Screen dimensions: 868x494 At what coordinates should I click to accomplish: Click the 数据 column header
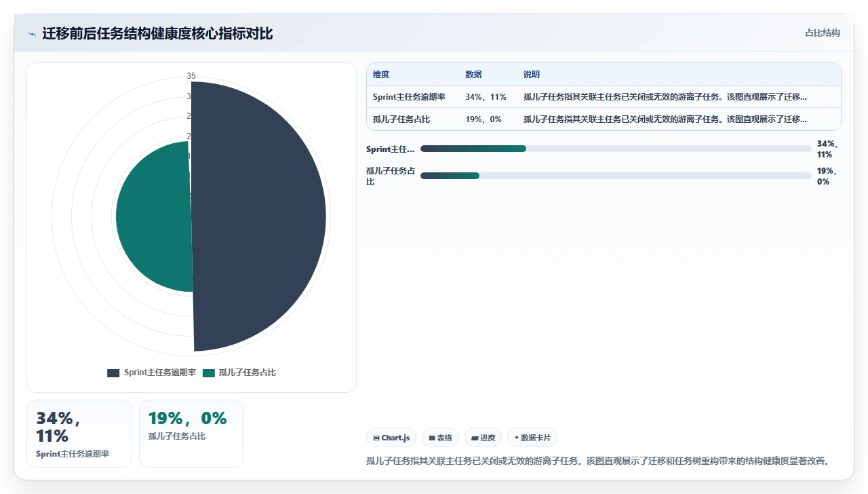(473, 75)
